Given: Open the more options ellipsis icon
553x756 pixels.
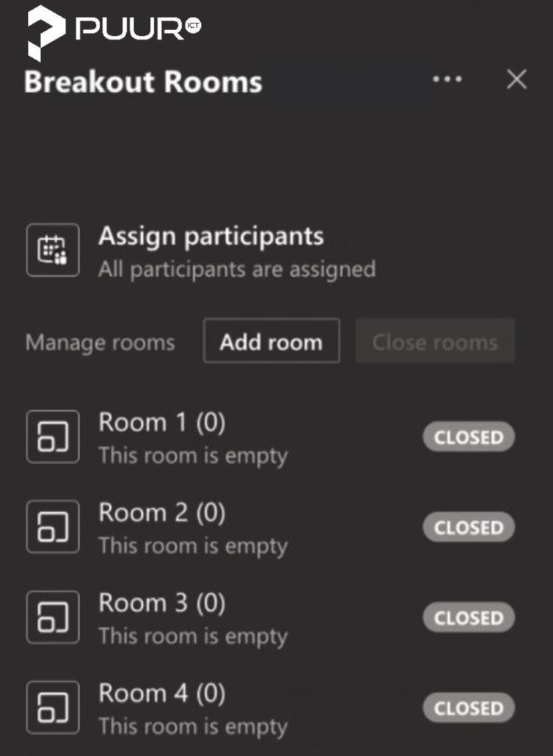Looking at the screenshot, I should point(447,80).
